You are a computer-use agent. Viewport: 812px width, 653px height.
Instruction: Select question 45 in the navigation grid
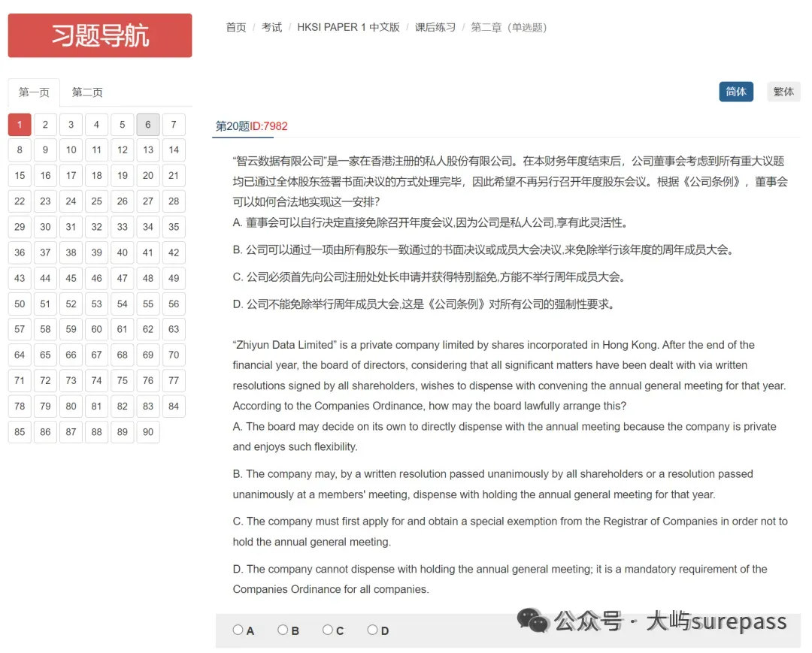tap(71, 278)
